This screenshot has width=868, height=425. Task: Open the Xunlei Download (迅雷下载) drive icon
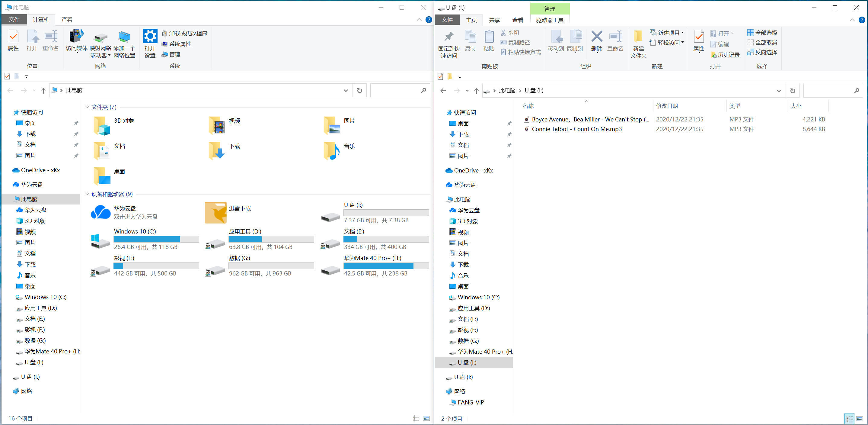pyautogui.click(x=216, y=213)
